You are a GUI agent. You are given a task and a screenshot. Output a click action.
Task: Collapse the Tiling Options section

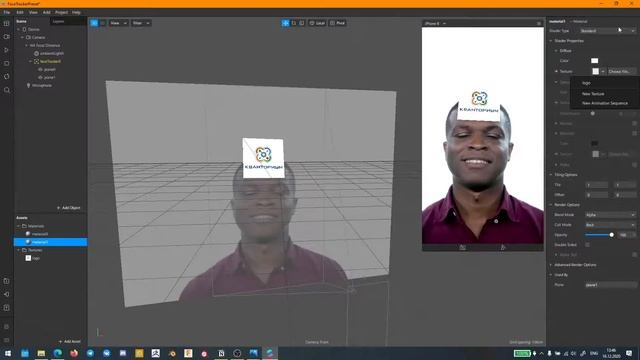551,175
